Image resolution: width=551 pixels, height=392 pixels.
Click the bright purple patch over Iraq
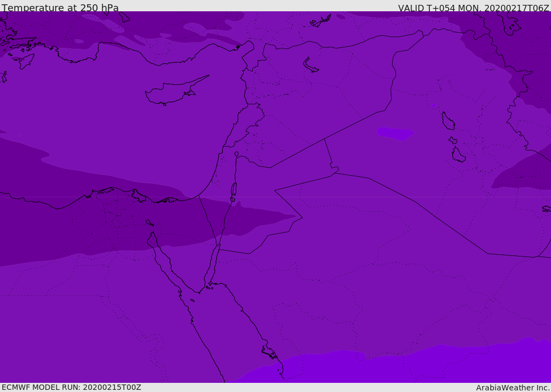[x=395, y=133]
